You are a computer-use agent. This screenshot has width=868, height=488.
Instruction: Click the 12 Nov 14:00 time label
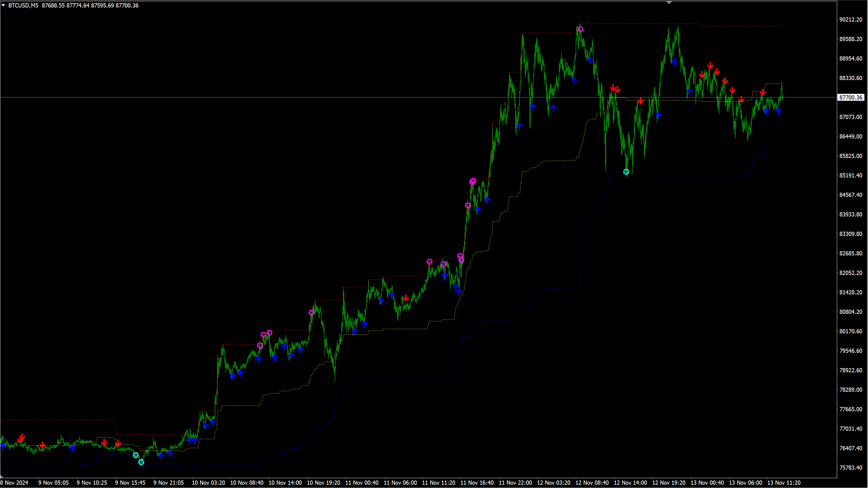pyautogui.click(x=630, y=483)
